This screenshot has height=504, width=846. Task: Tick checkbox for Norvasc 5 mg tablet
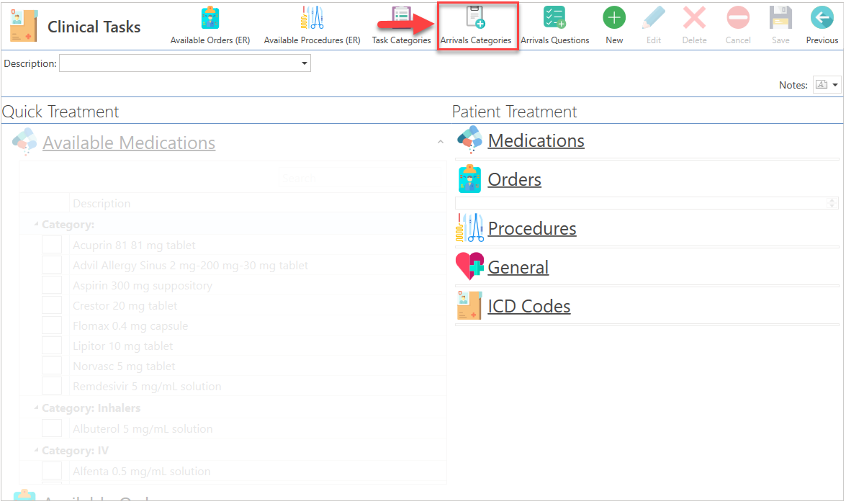click(x=52, y=366)
